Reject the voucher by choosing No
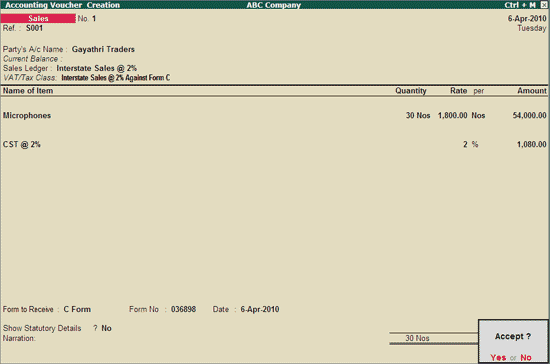 526,357
